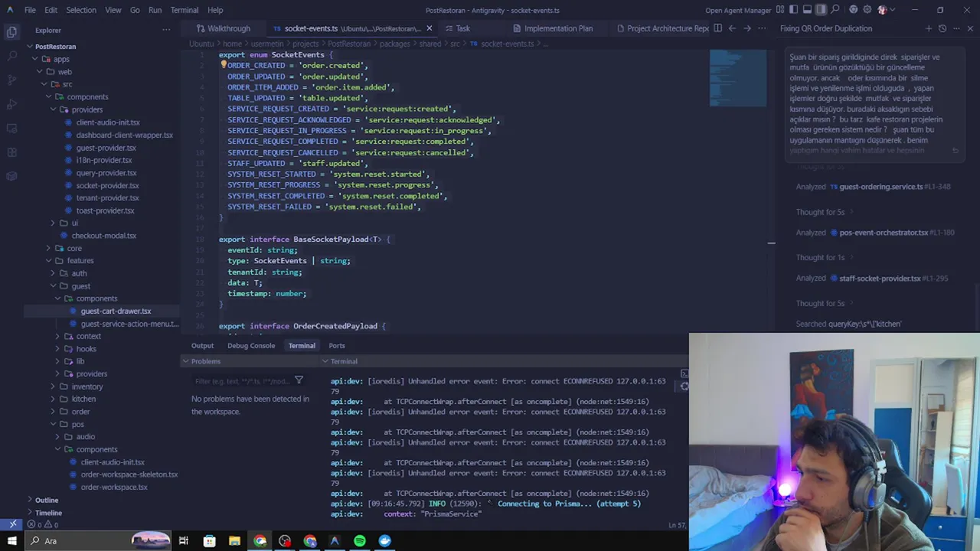Open the Selection menu
Image resolution: width=980 pixels, height=551 pixels.
[x=80, y=10]
